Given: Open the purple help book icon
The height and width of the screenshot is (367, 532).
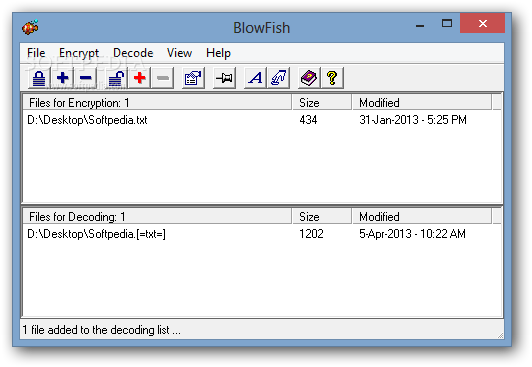Looking at the screenshot, I should 309,78.
